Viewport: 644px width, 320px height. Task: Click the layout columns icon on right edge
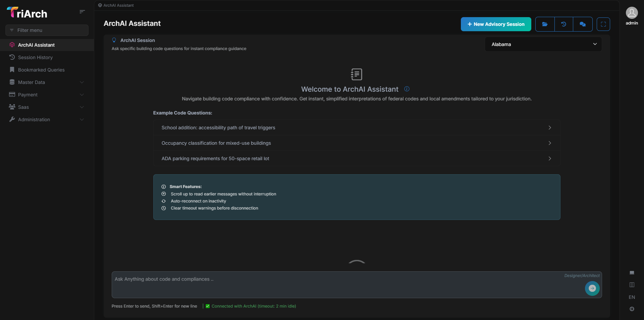tap(632, 285)
